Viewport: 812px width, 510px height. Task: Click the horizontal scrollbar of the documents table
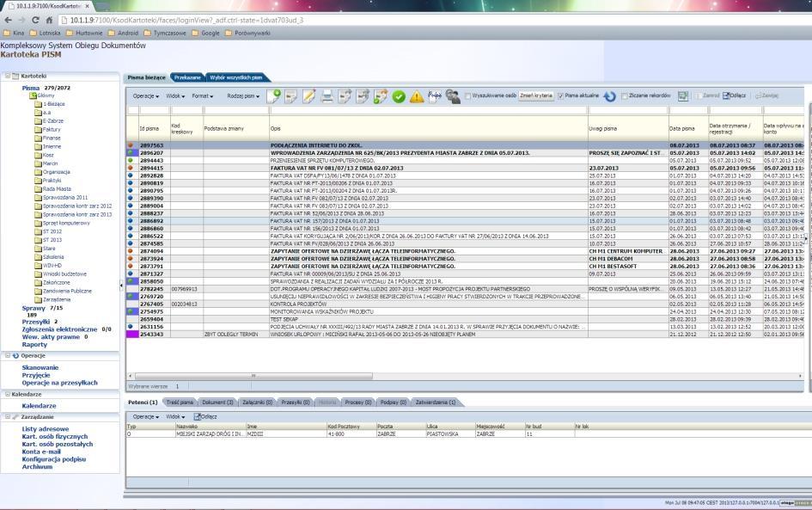click(253, 377)
